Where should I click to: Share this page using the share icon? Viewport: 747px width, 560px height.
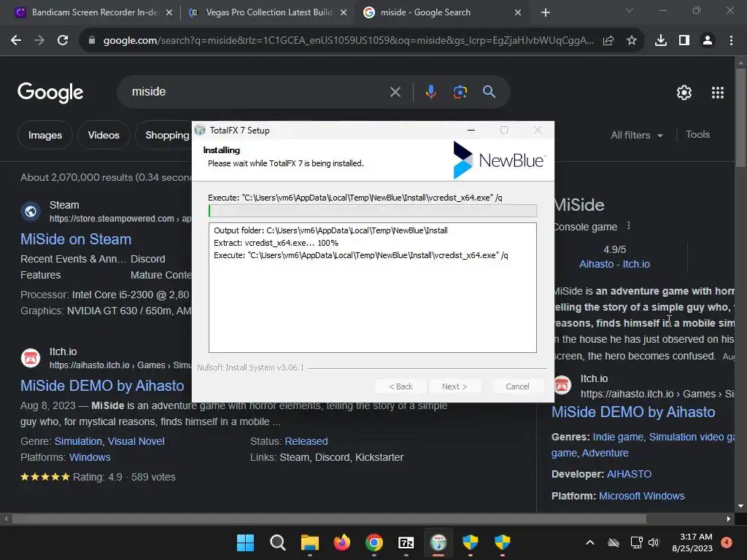coord(608,41)
